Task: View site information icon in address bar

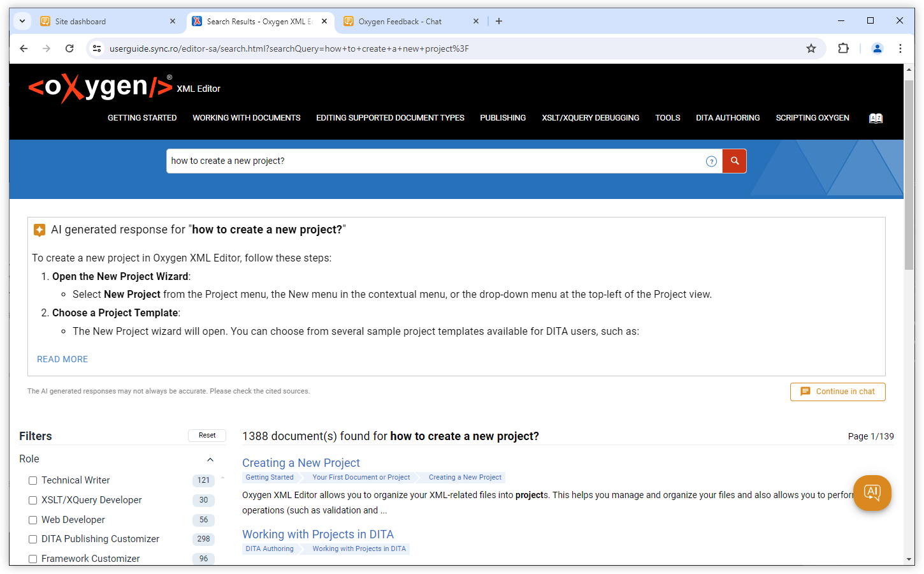Action: (97, 48)
